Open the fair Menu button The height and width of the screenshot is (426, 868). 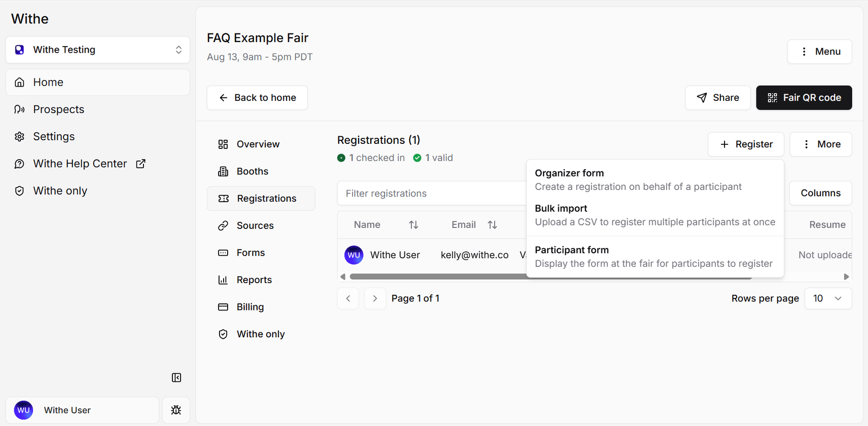coord(819,52)
